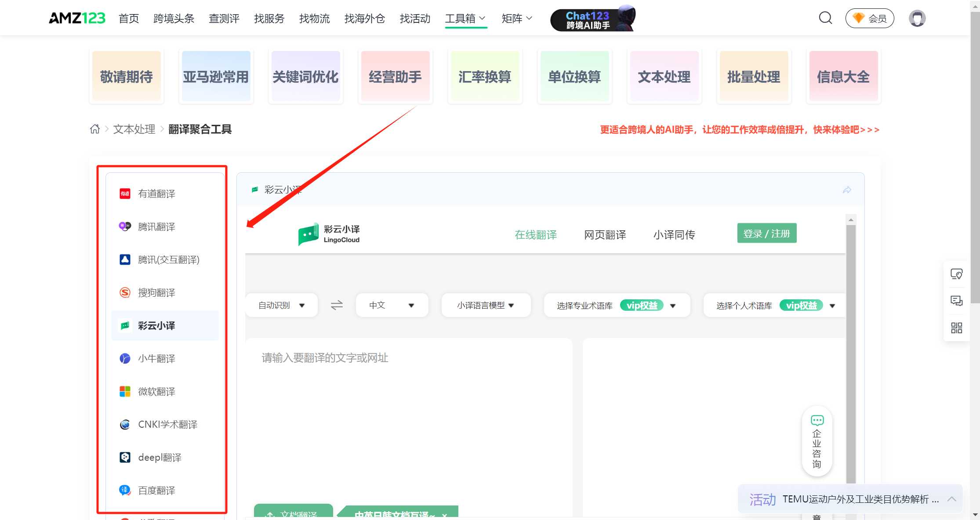Open the 信息大全 category card
The width and height of the screenshot is (980, 520).
coord(844,76)
